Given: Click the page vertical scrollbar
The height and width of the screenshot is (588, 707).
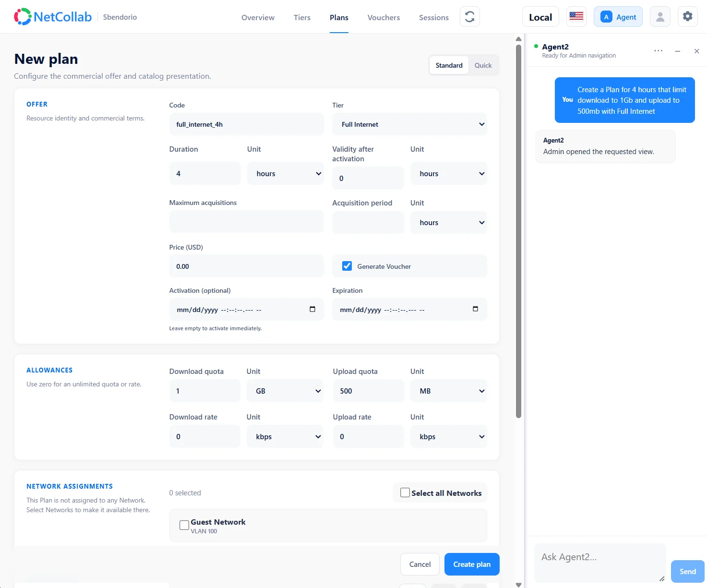Looking at the screenshot, I should (518, 231).
